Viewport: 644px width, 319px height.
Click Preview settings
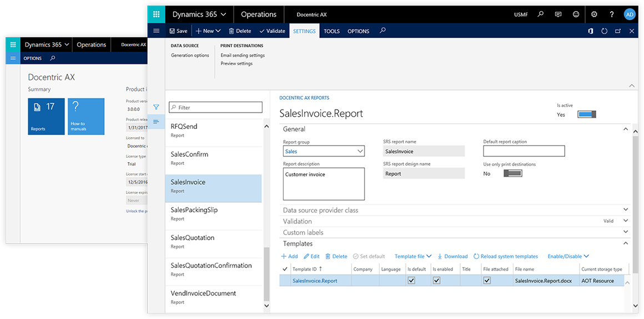(236, 63)
